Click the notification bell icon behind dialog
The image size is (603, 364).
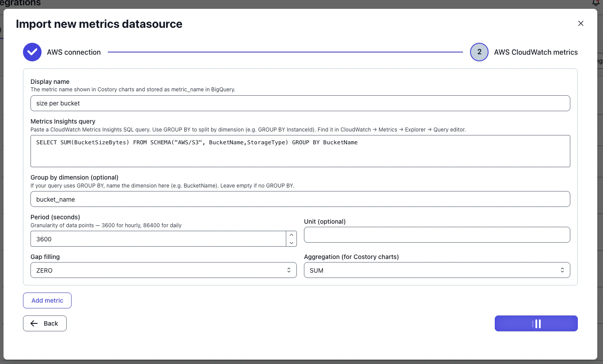[595, 3]
